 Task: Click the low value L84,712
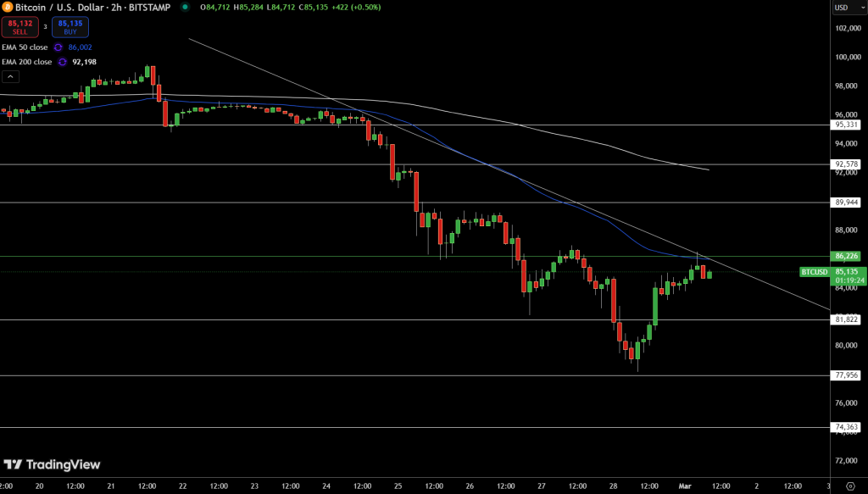click(x=281, y=7)
